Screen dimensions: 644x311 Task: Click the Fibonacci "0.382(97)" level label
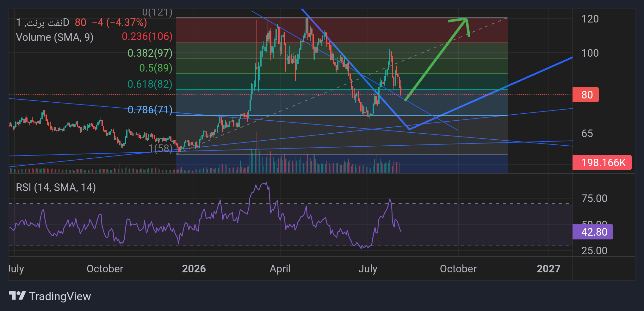pos(150,53)
